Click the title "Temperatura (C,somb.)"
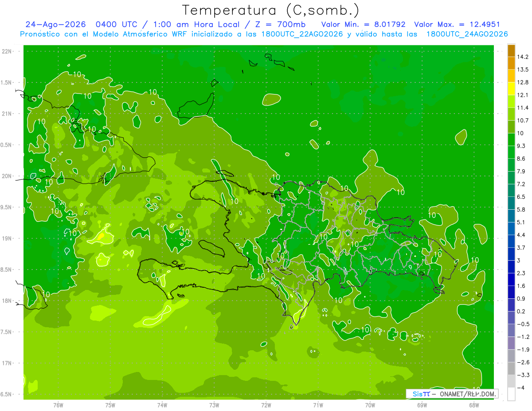This screenshot has height=411, width=532. [271, 10]
